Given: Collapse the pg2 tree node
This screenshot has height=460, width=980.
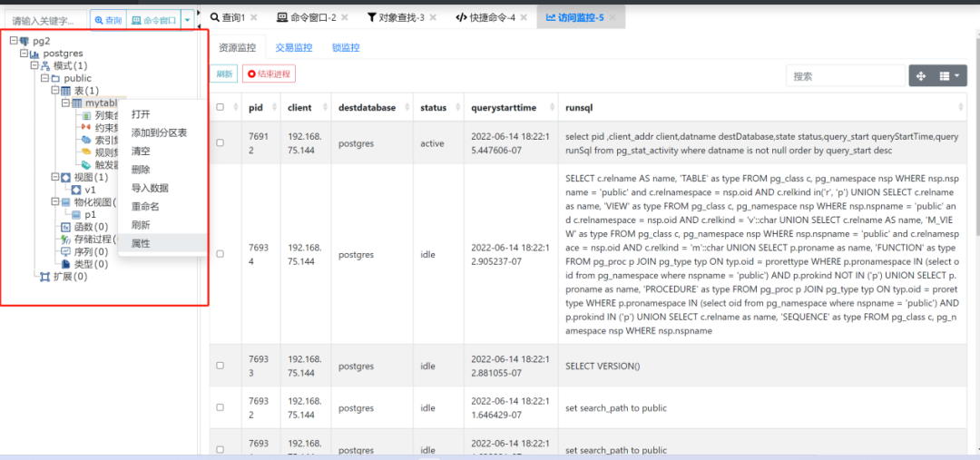Looking at the screenshot, I should pyautogui.click(x=15, y=41).
